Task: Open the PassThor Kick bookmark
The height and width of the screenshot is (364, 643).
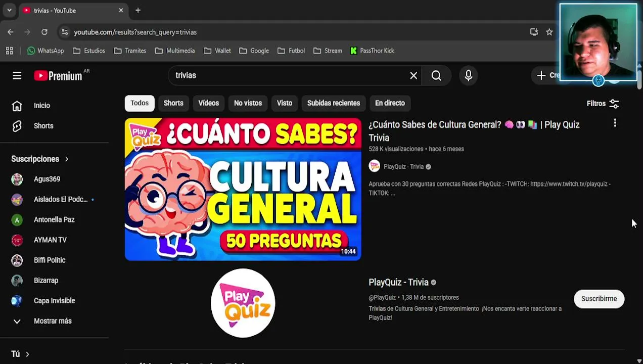Action: tap(372, 51)
